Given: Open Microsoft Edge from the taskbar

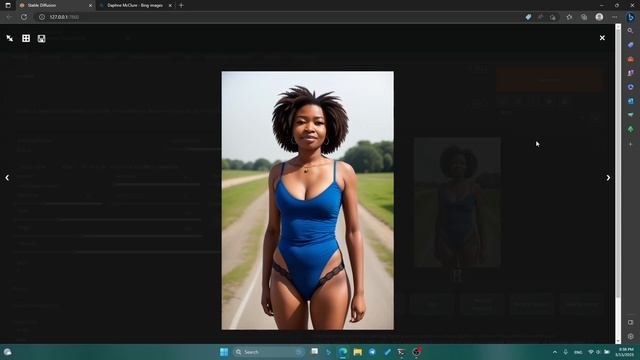Looking at the screenshot, I should click(x=343, y=352).
